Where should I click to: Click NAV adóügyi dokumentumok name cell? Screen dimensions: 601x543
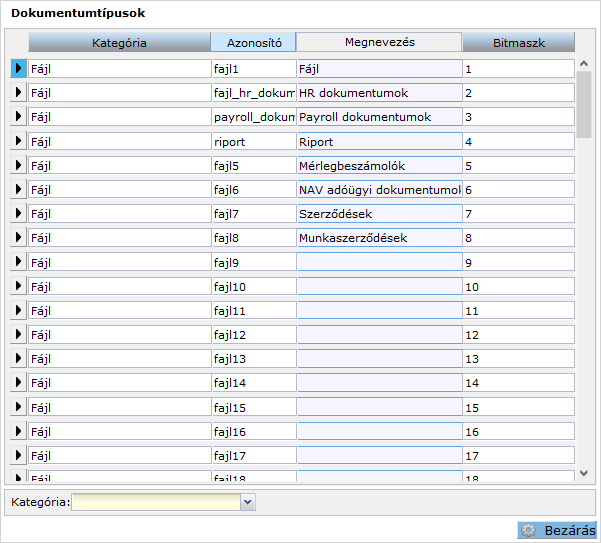click(x=379, y=189)
